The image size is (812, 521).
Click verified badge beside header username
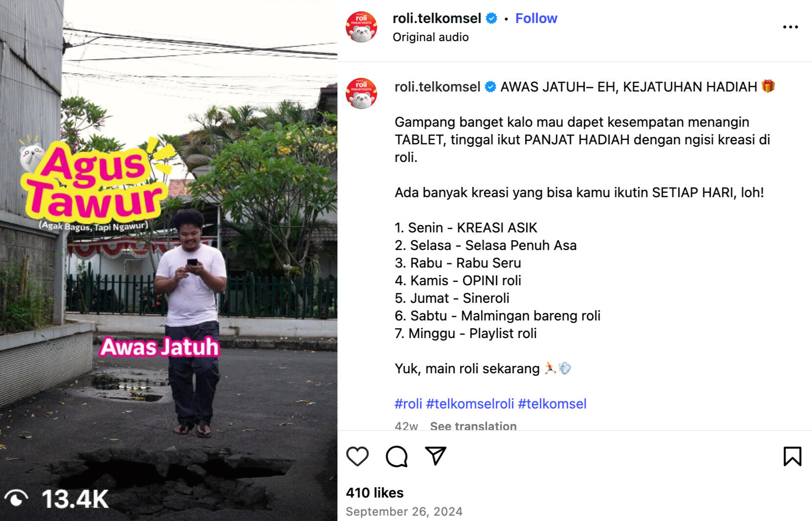[x=492, y=19]
